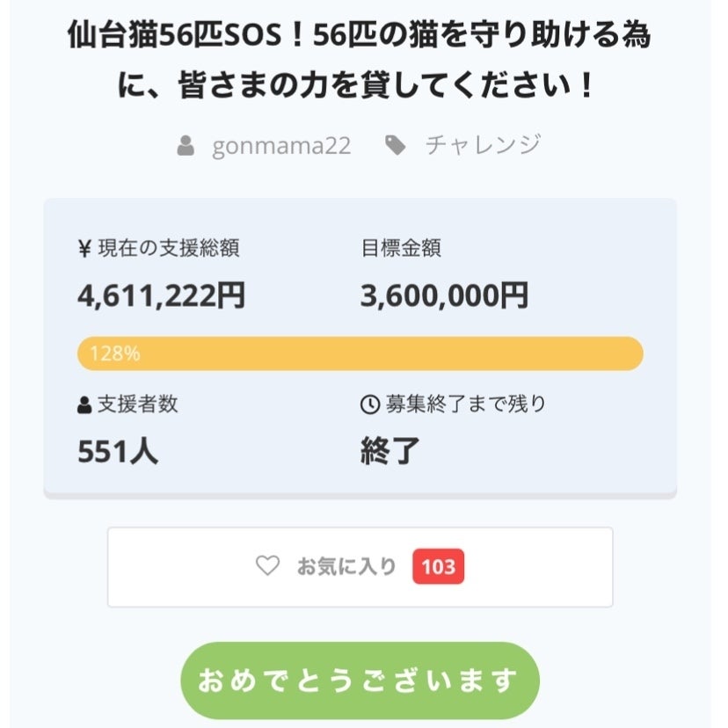Viewport: 728px width, 728px height.
Task: Open the gonmama22 author profile link
Action: (x=281, y=145)
